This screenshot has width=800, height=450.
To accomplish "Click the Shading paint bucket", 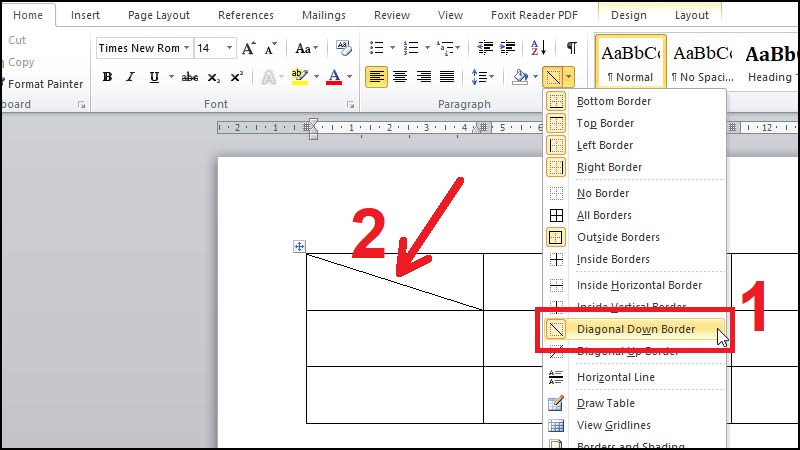I will click(x=520, y=77).
